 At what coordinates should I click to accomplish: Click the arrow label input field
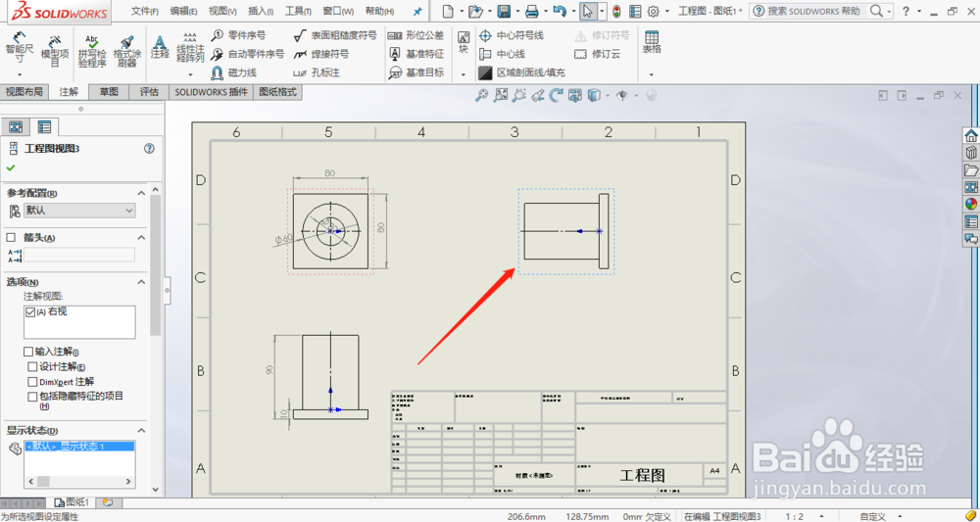coord(79,254)
